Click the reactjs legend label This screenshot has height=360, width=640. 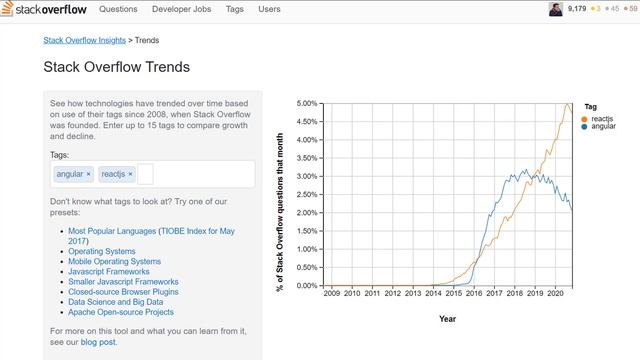(x=602, y=119)
